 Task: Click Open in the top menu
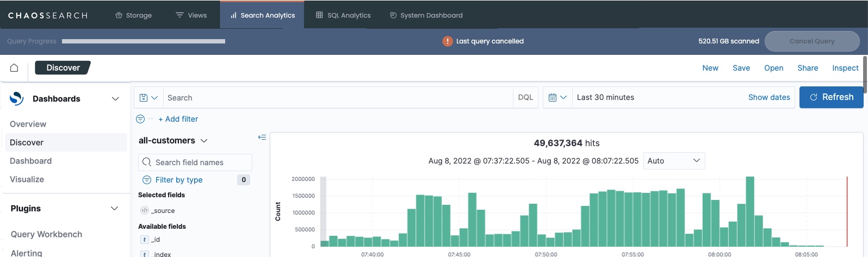tap(774, 68)
